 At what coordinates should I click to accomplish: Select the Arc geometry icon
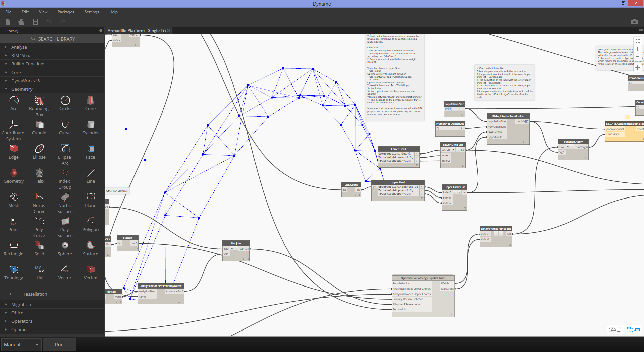[x=14, y=100]
